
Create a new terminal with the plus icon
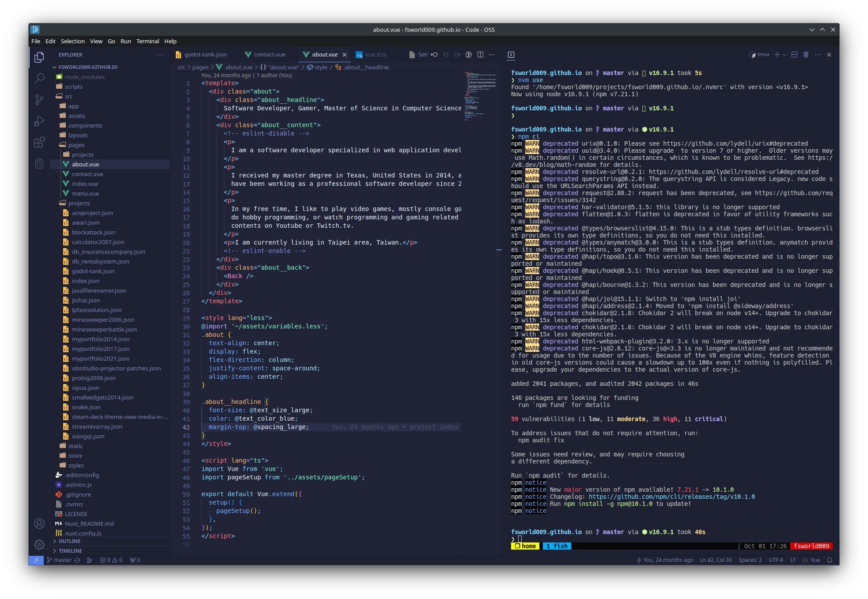tap(777, 55)
